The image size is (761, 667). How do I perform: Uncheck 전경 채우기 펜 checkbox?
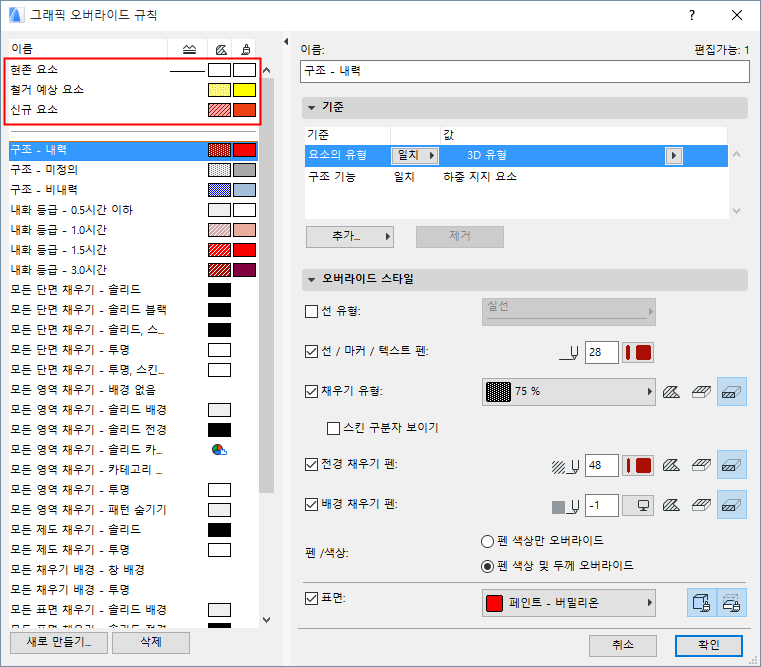(x=311, y=465)
